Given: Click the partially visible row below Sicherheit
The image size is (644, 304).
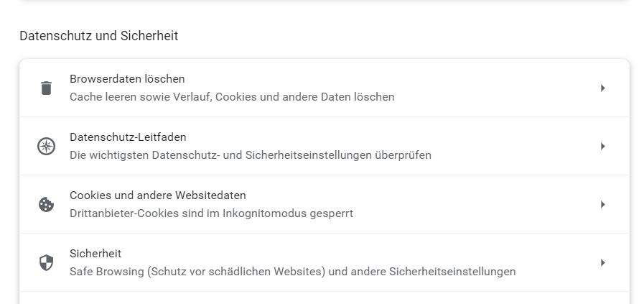Looking at the screenshot, I should click(324, 298).
